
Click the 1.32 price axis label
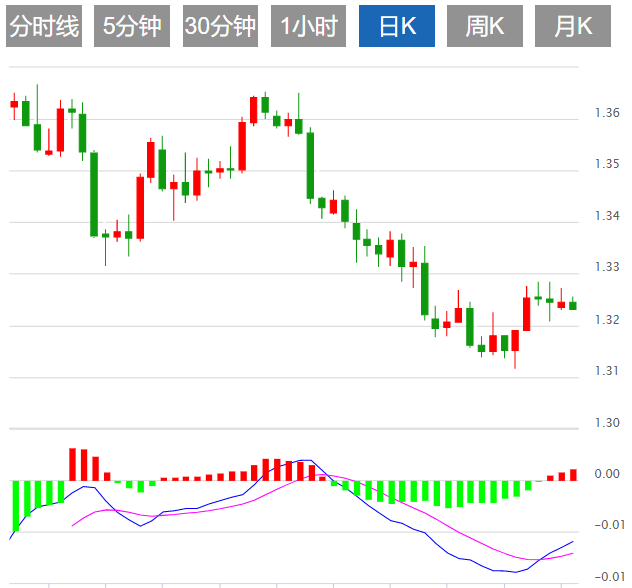607,319
